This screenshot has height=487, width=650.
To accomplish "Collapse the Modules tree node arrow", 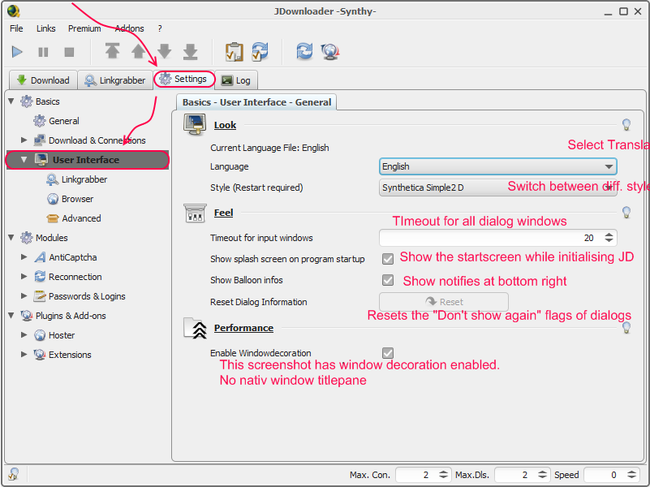I will coord(11,237).
